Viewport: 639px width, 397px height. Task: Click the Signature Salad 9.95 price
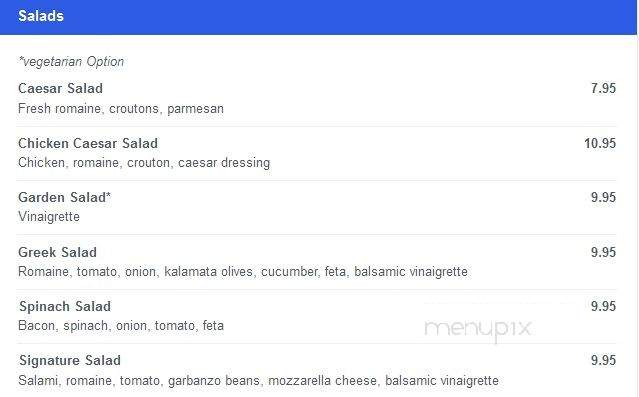tap(603, 361)
